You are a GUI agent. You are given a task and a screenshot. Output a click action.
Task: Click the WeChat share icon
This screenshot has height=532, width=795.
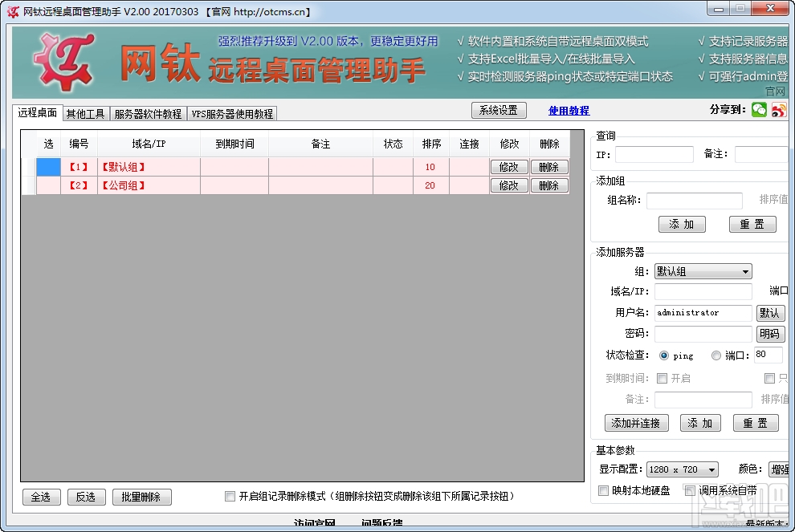759,109
